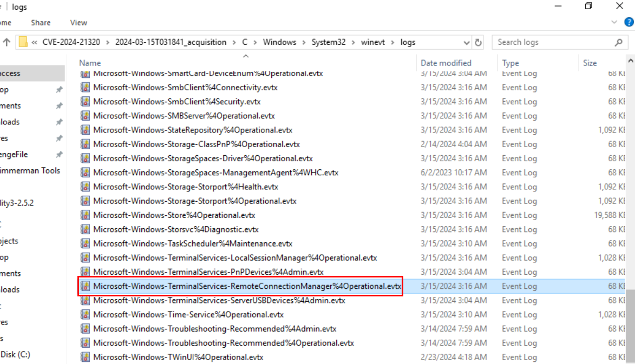The height and width of the screenshot is (364, 635).
Task: Open the Share ribbon tab
Action: (x=41, y=23)
